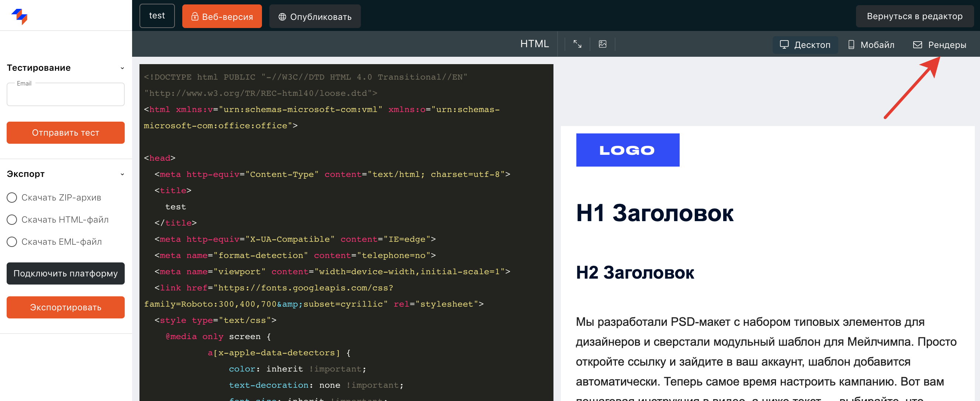
Task: Click Вернуться в редактор
Action: pyautogui.click(x=914, y=16)
